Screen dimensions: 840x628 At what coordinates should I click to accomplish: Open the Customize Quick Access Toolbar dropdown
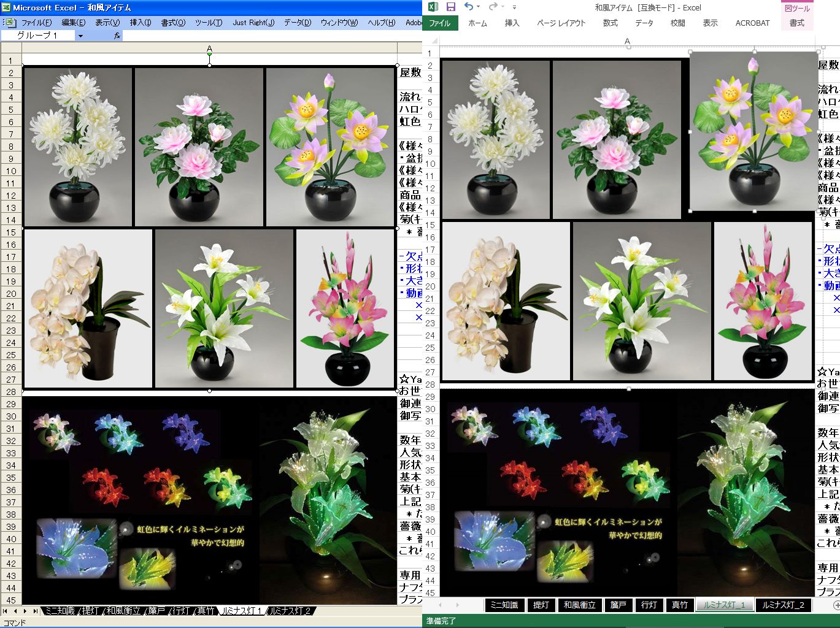point(514,7)
